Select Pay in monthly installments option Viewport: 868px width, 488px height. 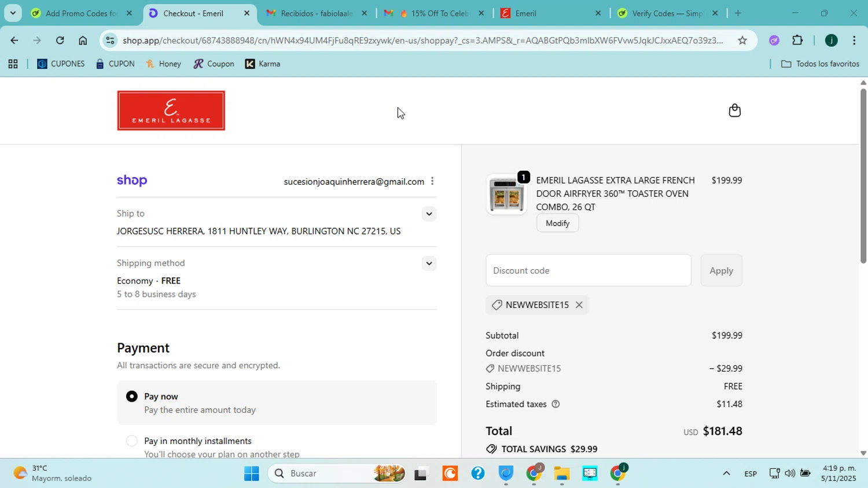tap(132, 441)
